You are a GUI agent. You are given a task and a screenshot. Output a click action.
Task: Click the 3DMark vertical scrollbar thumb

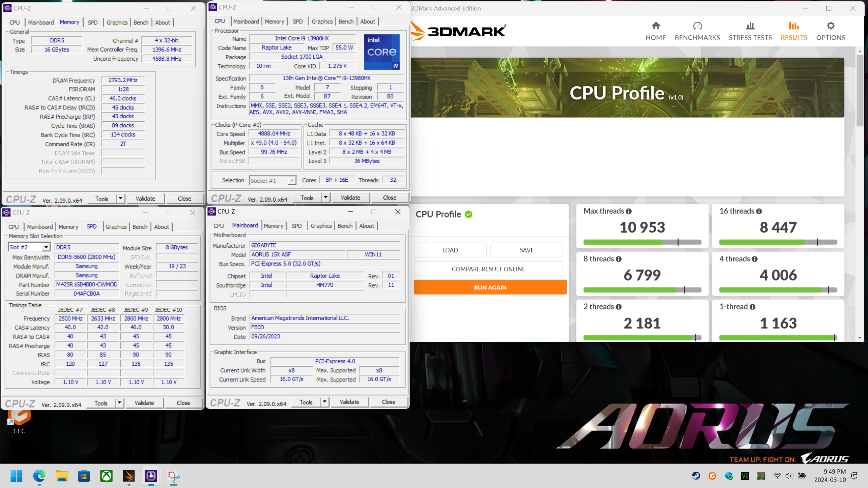pyautogui.click(x=860, y=90)
